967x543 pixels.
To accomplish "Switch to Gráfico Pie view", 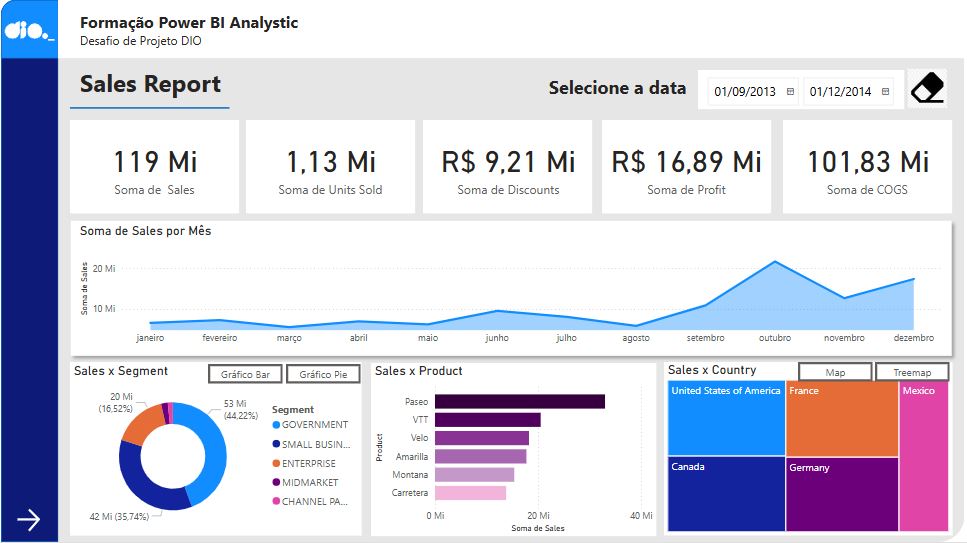I will (x=323, y=374).
